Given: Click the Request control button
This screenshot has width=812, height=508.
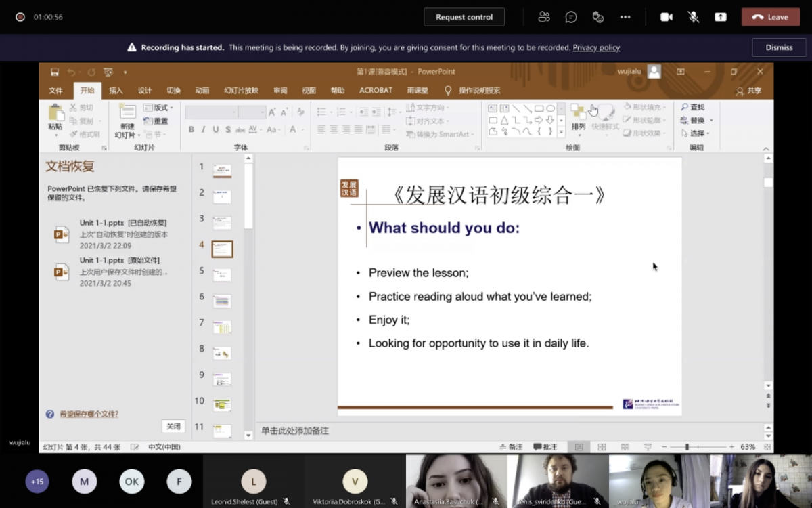Looking at the screenshot, I should tap(464, 17).
